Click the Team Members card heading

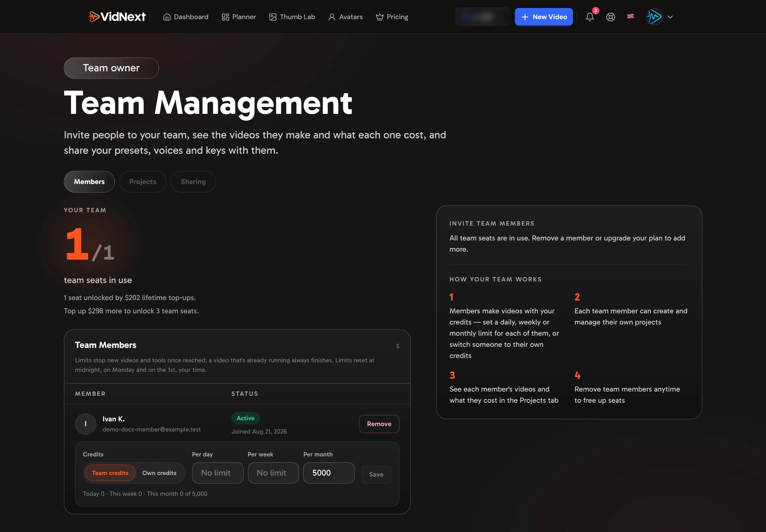[106, 345]
